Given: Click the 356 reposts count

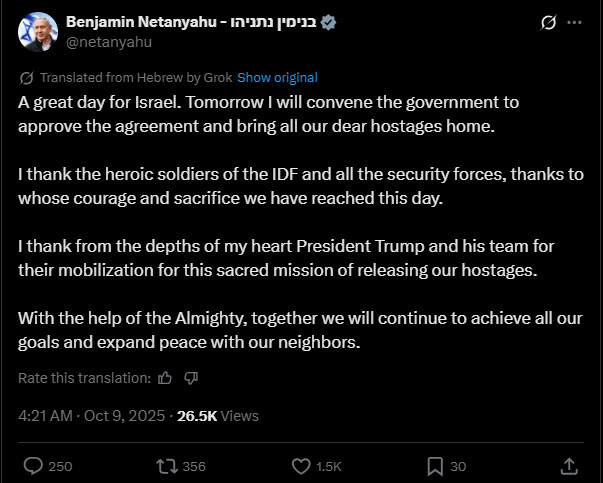Looking at the screenshot, I should (x=194, y=466).
